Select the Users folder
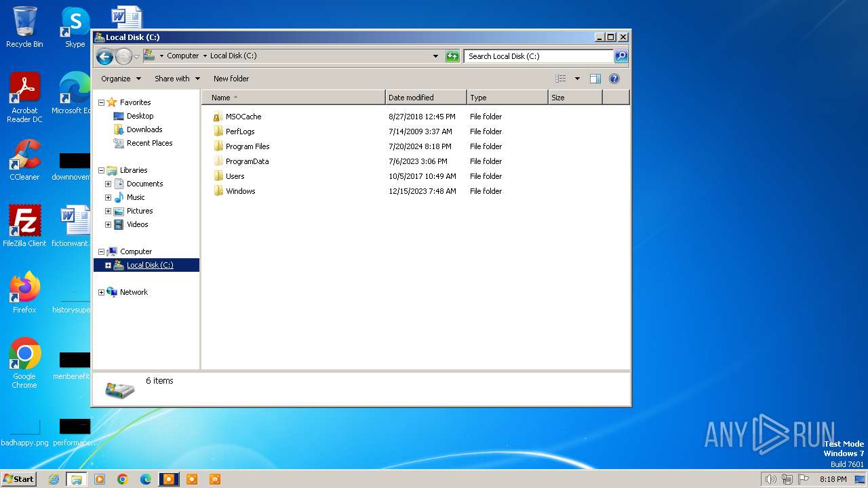Viewport: 868px width, 488px height. 235,176
